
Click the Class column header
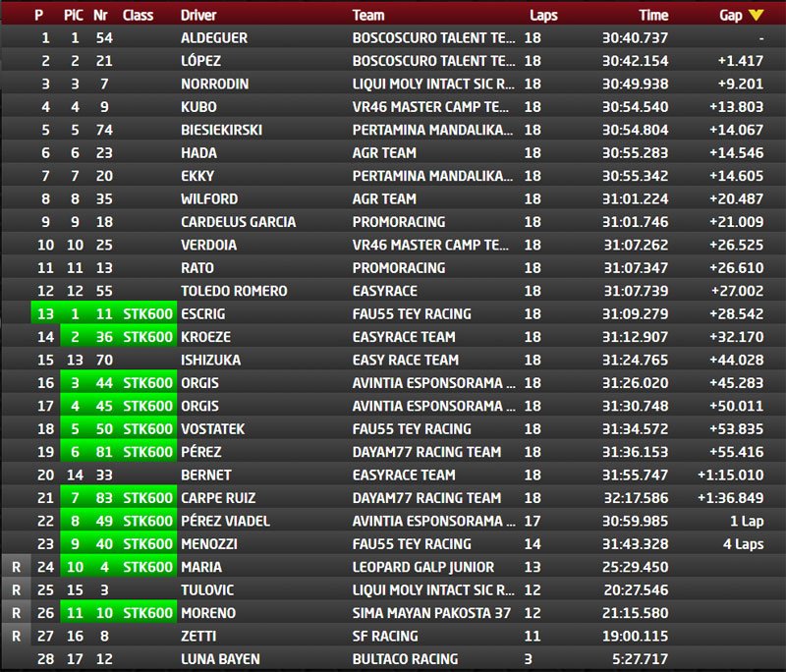(138, 16)
